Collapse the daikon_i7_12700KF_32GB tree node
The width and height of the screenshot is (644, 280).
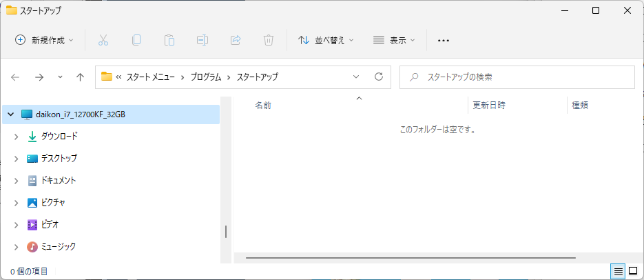click(x=10, y=114)
